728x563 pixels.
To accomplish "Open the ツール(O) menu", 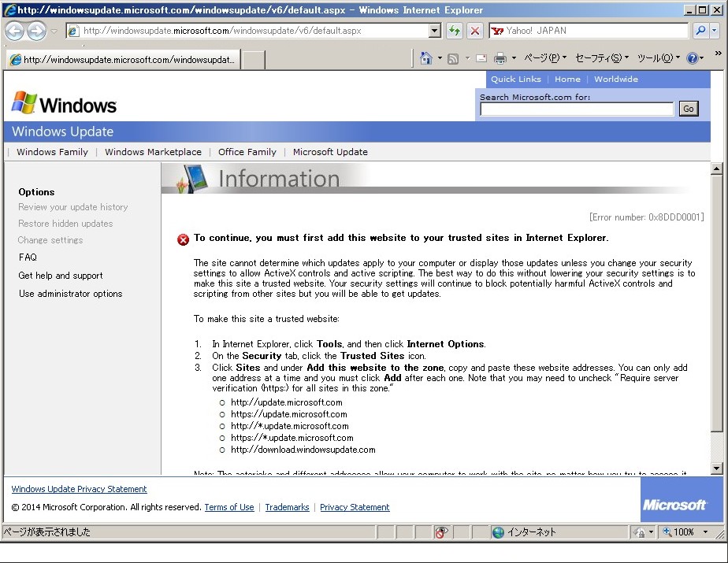I will point(659,58).
